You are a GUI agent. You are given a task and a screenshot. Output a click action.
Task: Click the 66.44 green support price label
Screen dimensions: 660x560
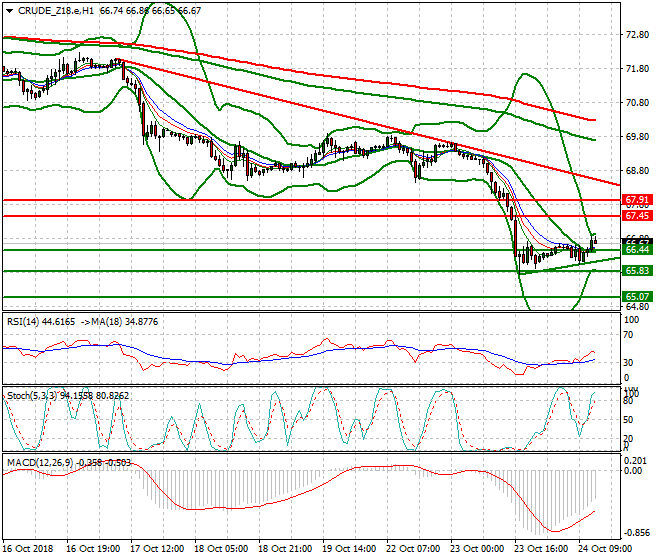[637, 250]
